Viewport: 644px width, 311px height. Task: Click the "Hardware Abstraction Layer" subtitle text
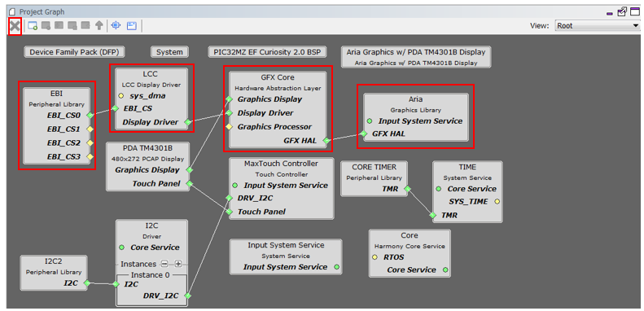point(278,88)
